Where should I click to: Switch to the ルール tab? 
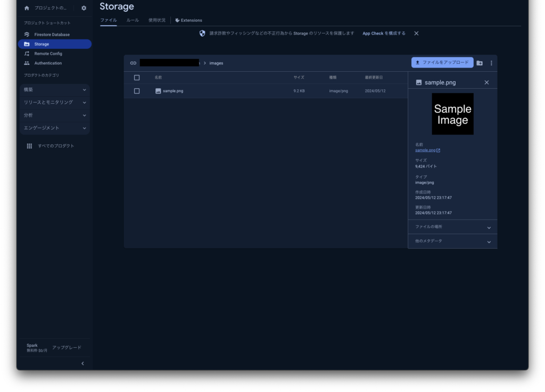click(133, 20)
